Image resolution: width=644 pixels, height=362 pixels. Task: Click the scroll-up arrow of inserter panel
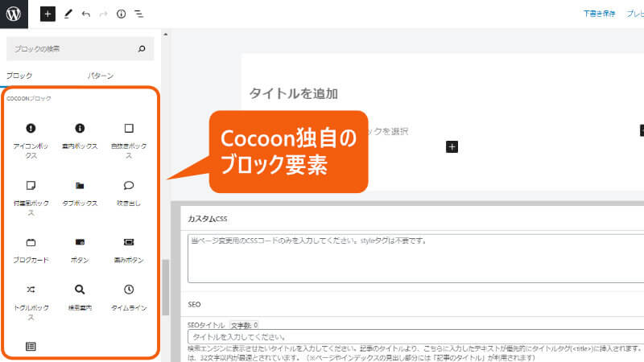click(x=166, y=35)
